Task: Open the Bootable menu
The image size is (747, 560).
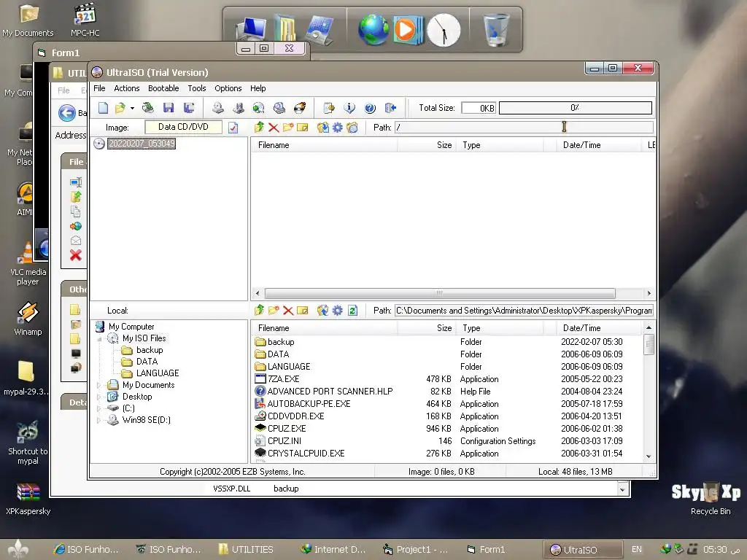Action: [x=163, y=88]
